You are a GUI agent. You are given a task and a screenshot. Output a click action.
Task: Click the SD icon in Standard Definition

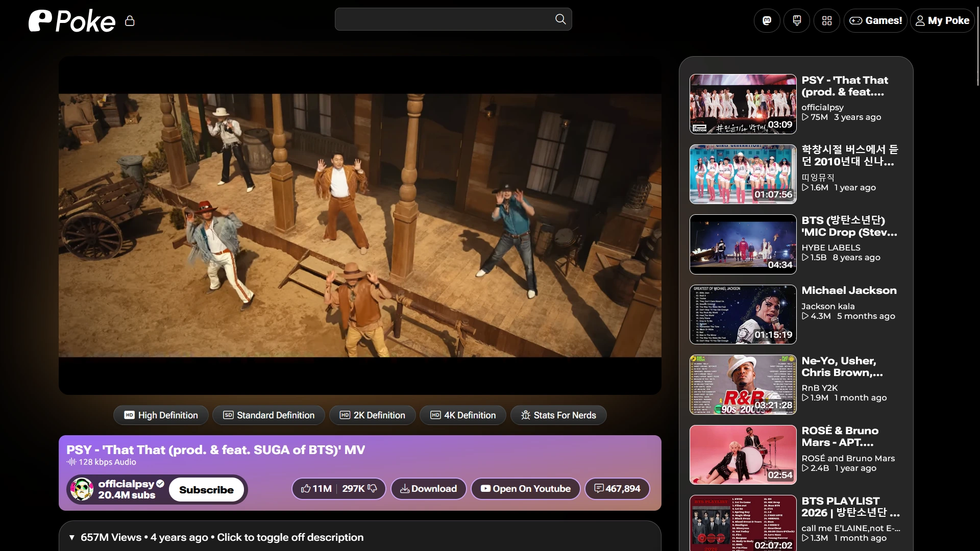(x=228, y=415)
